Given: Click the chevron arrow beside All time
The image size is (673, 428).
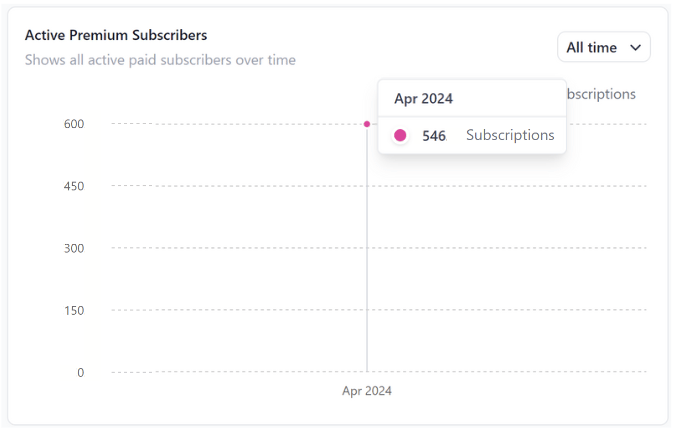Looking at the screenshot, I should pos(635,47).
